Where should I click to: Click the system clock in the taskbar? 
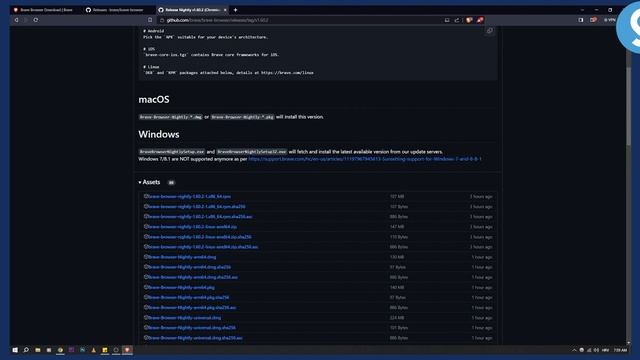click(x=620, y=350)
